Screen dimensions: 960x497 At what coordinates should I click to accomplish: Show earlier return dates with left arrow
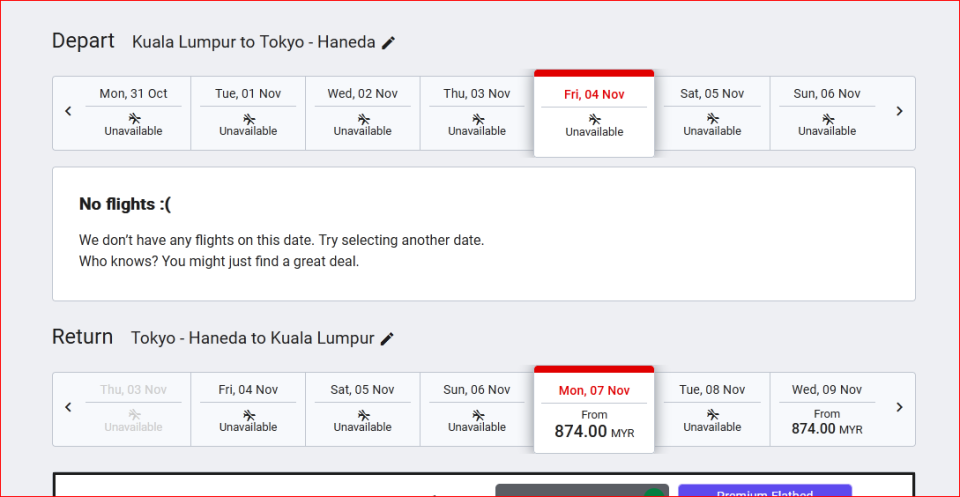[x=68, y=407]
